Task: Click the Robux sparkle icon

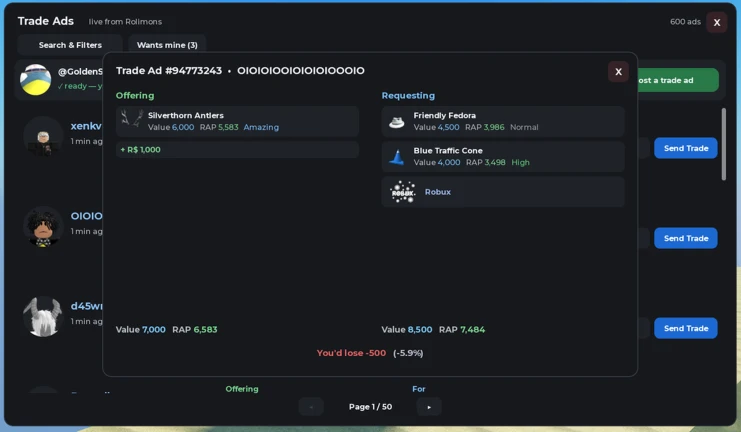Action: pos(403,192)
